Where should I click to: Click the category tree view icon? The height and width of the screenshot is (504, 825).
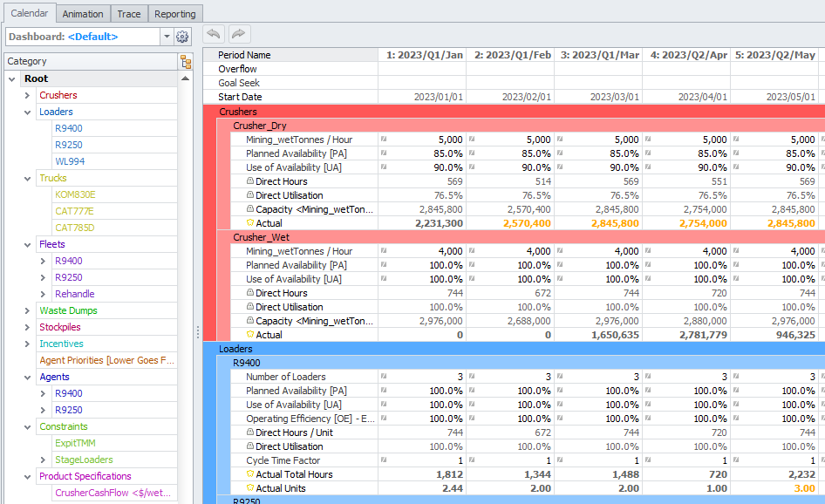[186, 62]
